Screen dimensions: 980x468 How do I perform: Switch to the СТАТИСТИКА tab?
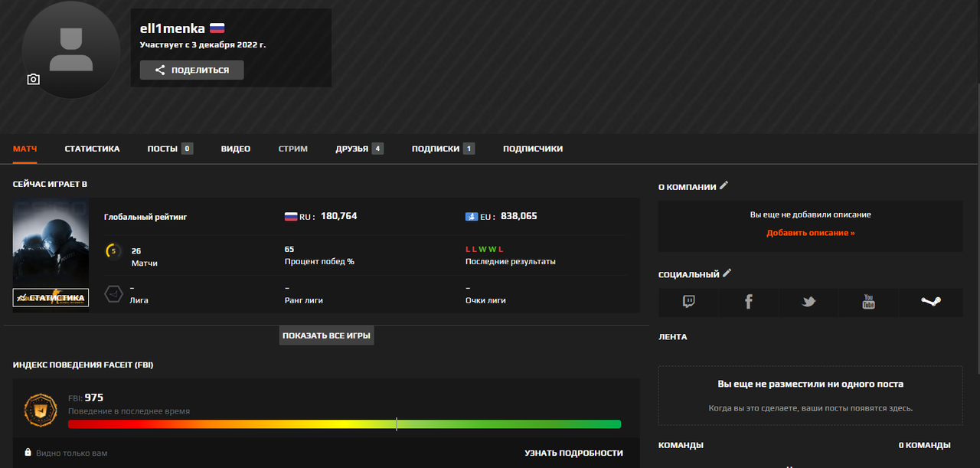(92, 149)
